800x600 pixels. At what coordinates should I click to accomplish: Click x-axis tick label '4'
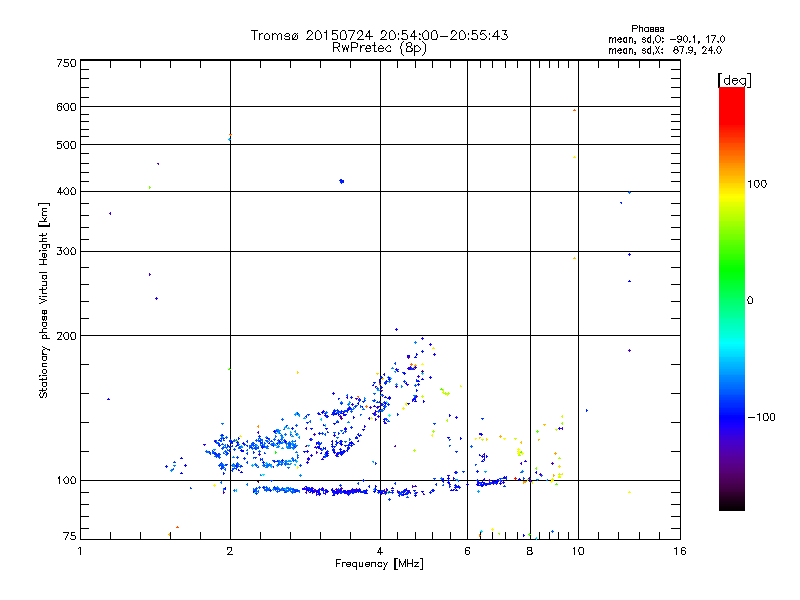pos(380,551)
